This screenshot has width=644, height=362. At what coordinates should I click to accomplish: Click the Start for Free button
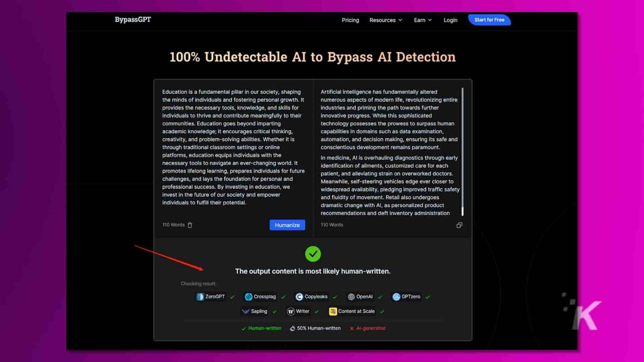[x=489, y=20]
